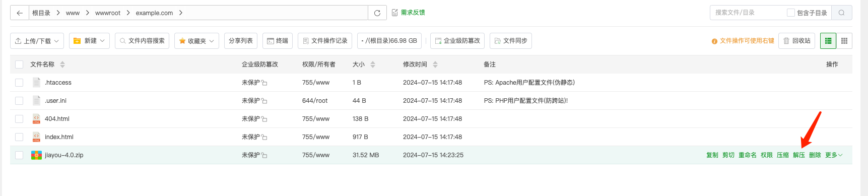Open the recycle bin
The width and height of the screenshot is (868, 196).
click(797, 41)
